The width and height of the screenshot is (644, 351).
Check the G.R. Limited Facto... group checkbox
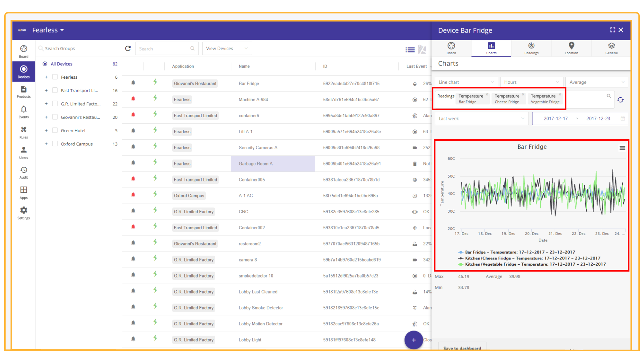click(x=55, y=104)
